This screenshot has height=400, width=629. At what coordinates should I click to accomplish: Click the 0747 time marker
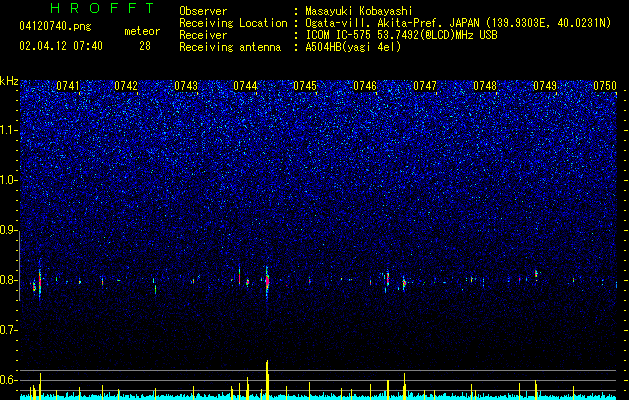425,86
